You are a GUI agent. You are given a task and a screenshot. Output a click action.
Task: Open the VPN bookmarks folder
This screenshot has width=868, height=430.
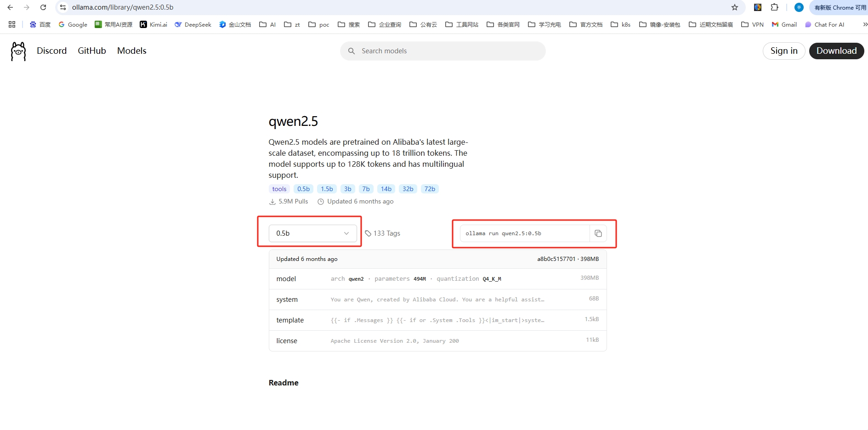(x=753, y=24)
